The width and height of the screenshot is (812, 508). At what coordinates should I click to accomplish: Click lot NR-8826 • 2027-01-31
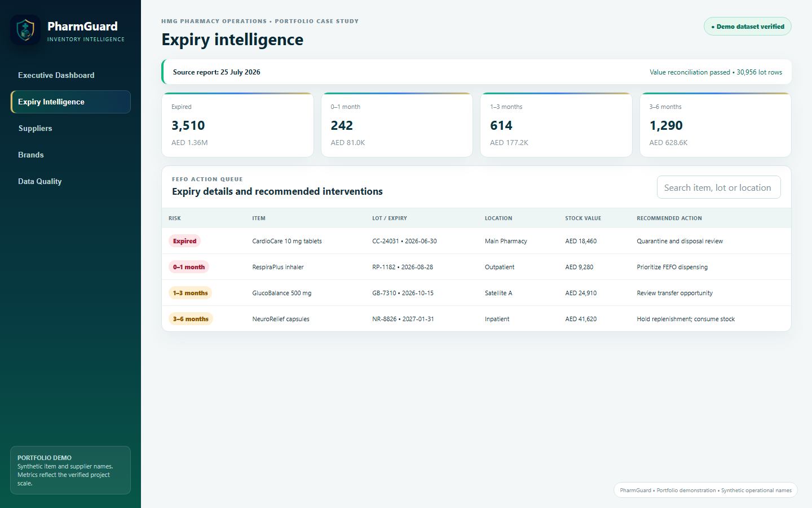pyautogui.click(x=403, y=319)
